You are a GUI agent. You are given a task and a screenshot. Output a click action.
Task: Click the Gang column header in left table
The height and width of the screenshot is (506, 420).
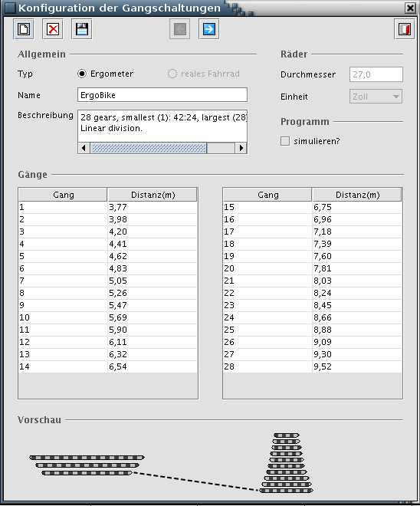63,195
